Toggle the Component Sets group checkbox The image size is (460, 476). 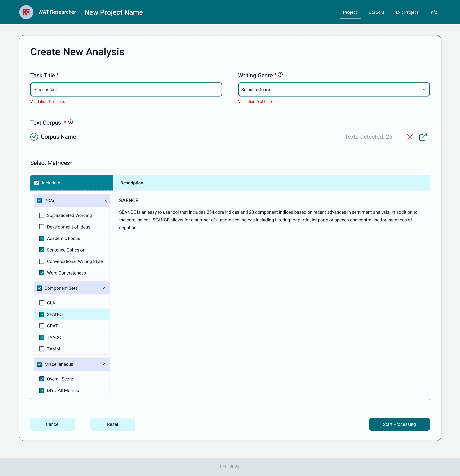pos(39,288)
